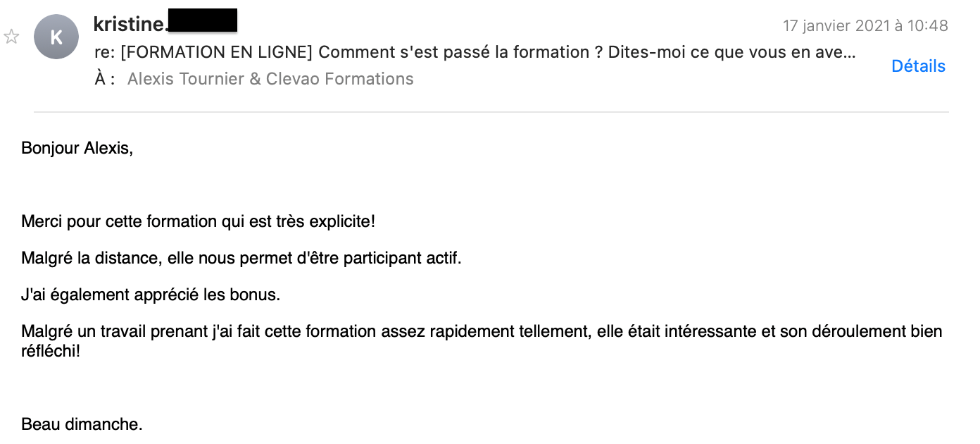Toggle the star to flag this email
This screenshot has height=444, width=980.
click(11, 37)
